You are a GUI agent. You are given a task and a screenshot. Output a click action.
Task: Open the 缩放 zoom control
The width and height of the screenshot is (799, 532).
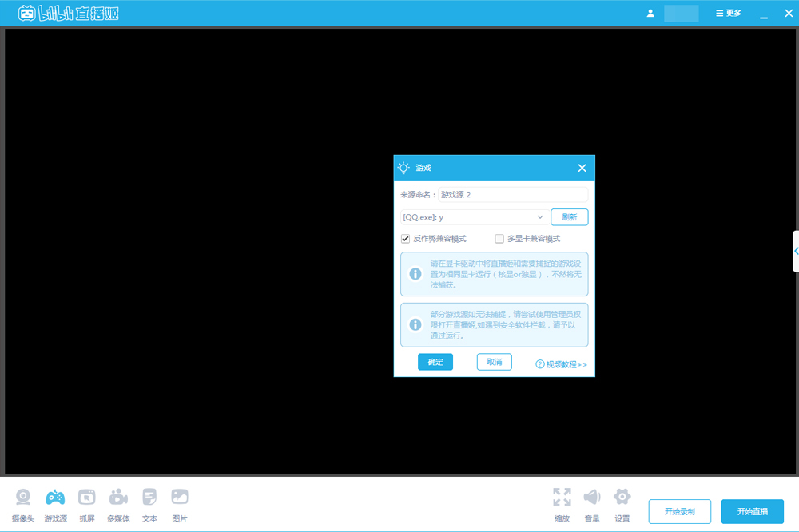coord(562,503)
